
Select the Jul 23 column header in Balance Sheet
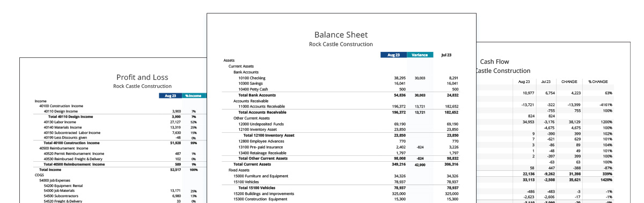click(x=447, y=55)
